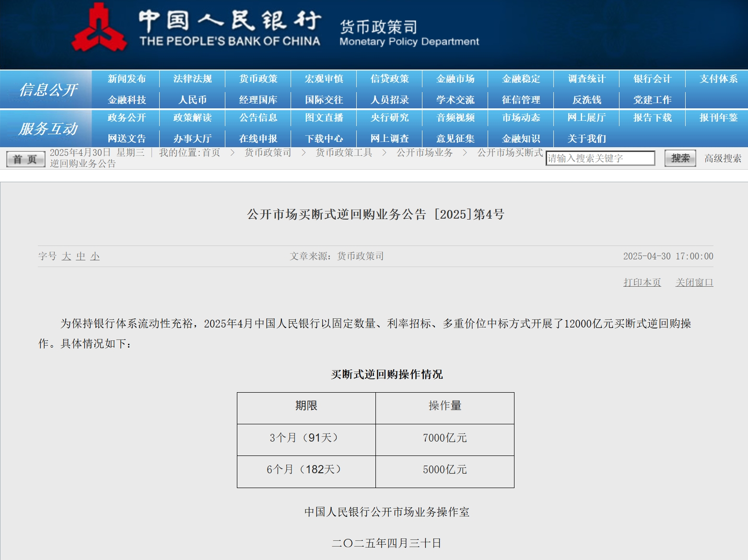Viewport: 748px width, 560px height.
Task: Click 关闭窗口 to close the window
Action: coord(694,282)
